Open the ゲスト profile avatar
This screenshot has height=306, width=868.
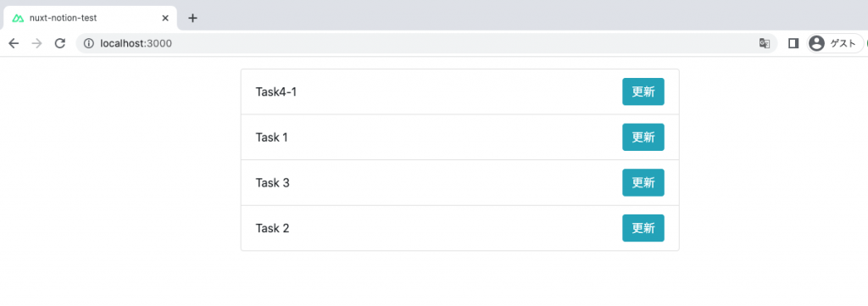point(816,44)
